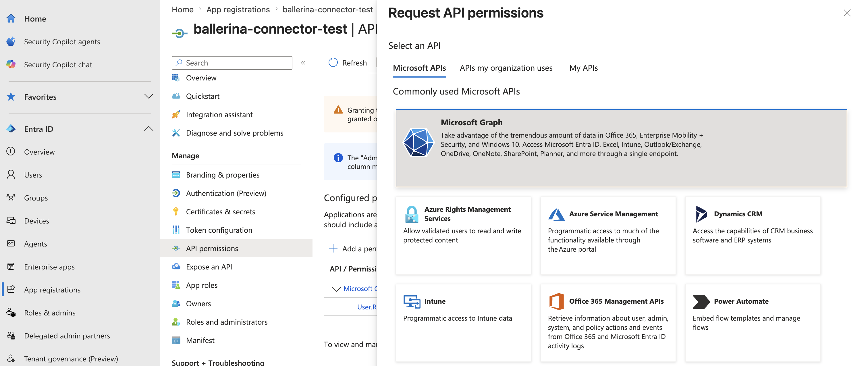Click the Microsoft Graph polyhedron logo
The image size is (868, 366).
coord(418,142)
